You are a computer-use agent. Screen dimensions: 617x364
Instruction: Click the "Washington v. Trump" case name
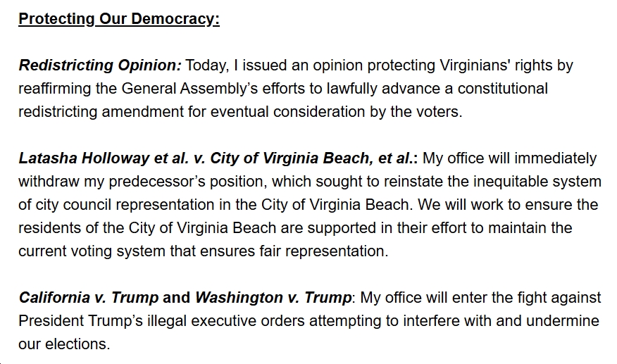click(273, 298)
